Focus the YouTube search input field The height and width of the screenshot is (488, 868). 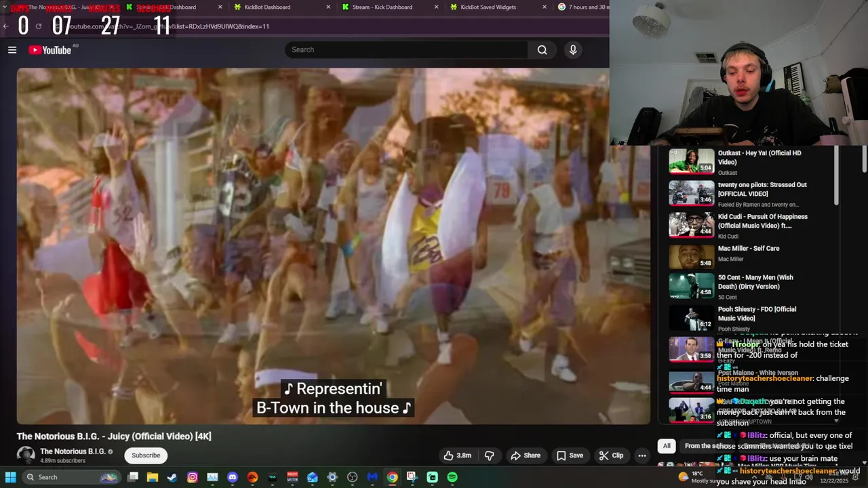coord(407,49)
